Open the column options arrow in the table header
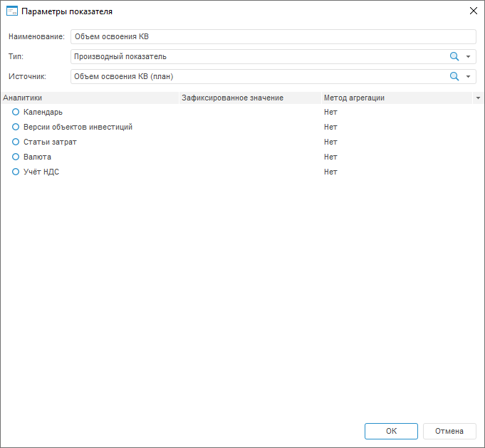485x448 pixels. [x=478, y=98]
